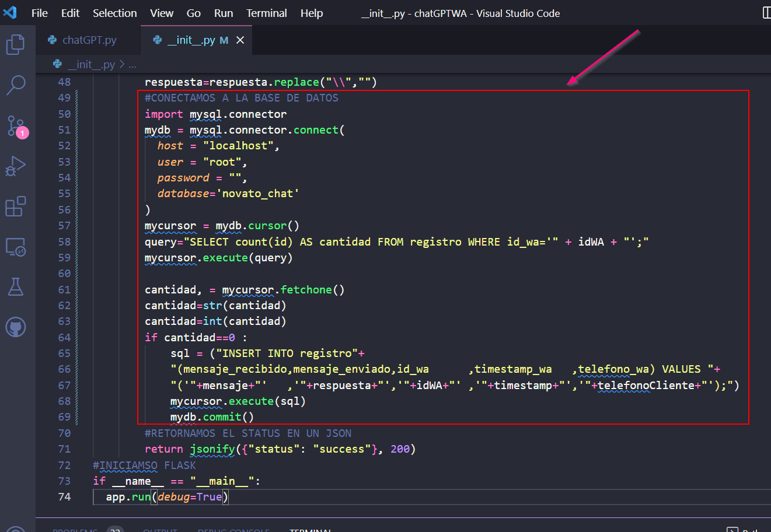Open the Remote Explorer panel

16,247
